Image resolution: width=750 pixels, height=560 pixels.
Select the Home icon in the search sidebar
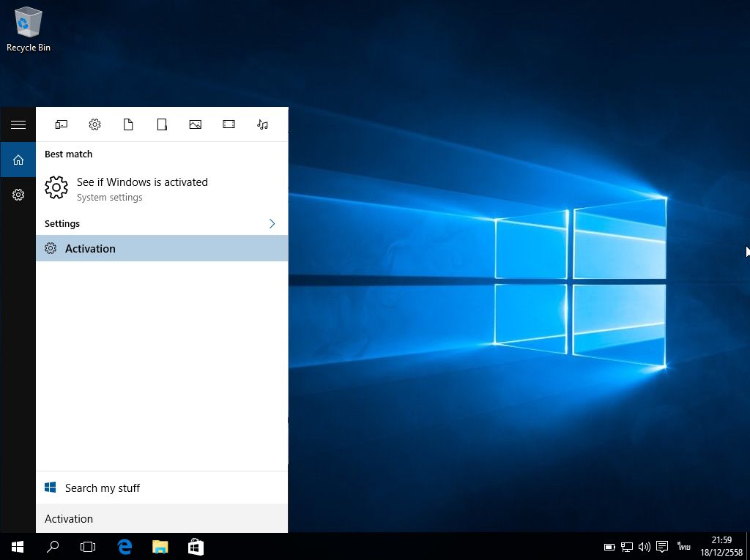18,160
